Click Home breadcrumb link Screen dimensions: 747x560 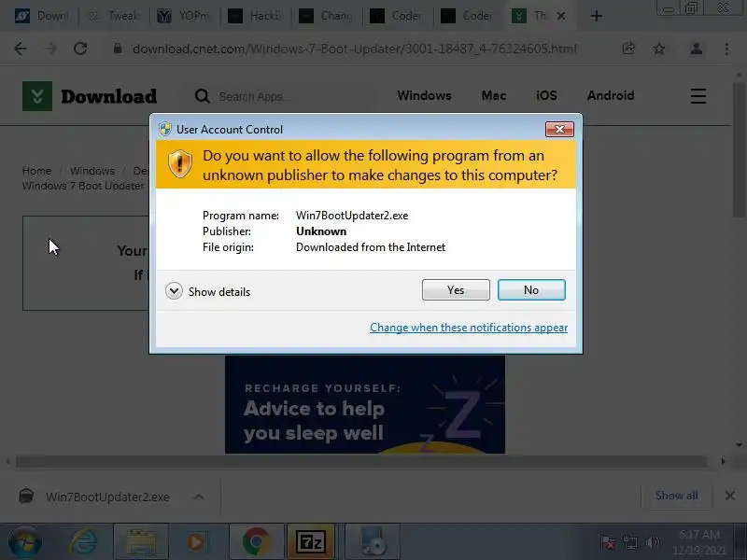pos(36,171)
